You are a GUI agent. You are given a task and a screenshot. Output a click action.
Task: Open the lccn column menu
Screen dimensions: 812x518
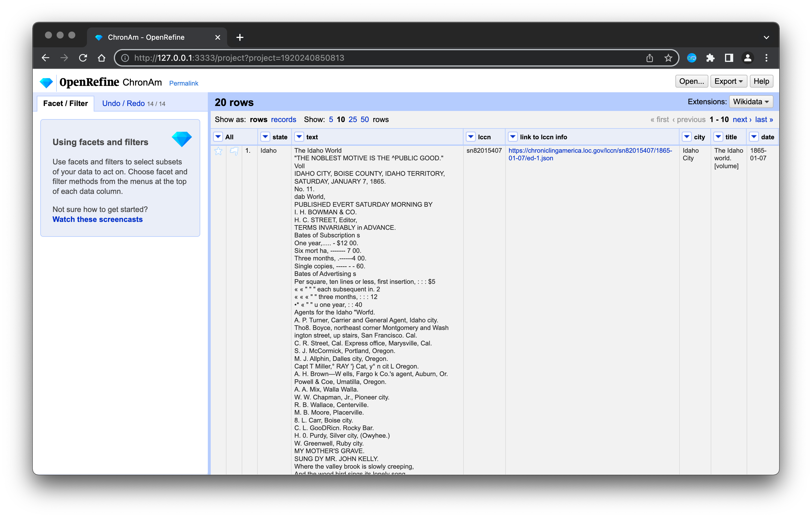pos(471,137)
